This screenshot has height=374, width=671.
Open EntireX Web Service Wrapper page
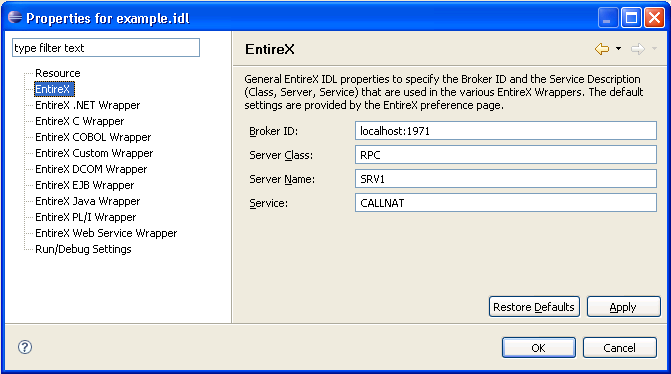(x=106, y=233)
